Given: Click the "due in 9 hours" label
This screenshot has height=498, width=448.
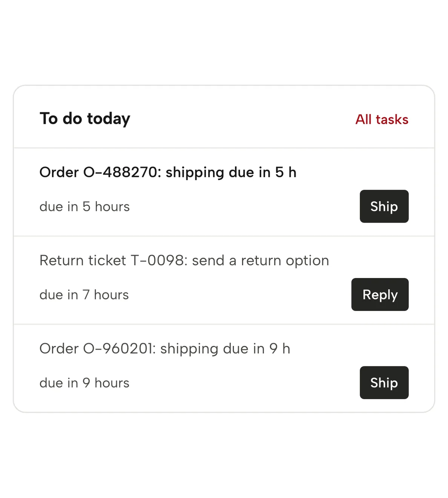Looking at the screenshot, I should (84, 383).
